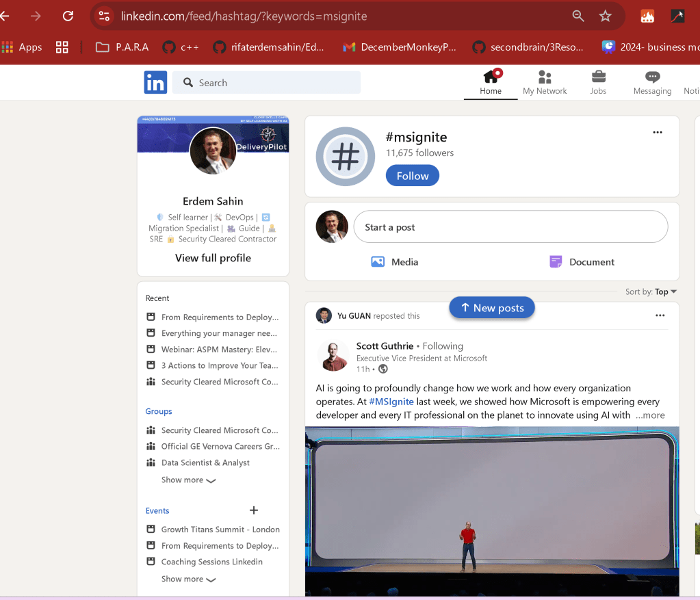Open the Apps bookmarks shortcut
Screen dimensions: 700x600
pos(21,47)
